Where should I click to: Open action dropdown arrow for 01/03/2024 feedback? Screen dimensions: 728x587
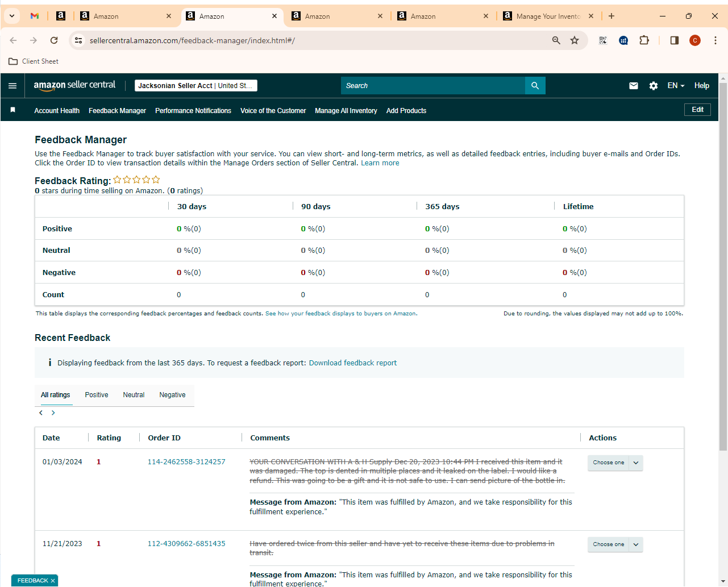click(636, 463)
